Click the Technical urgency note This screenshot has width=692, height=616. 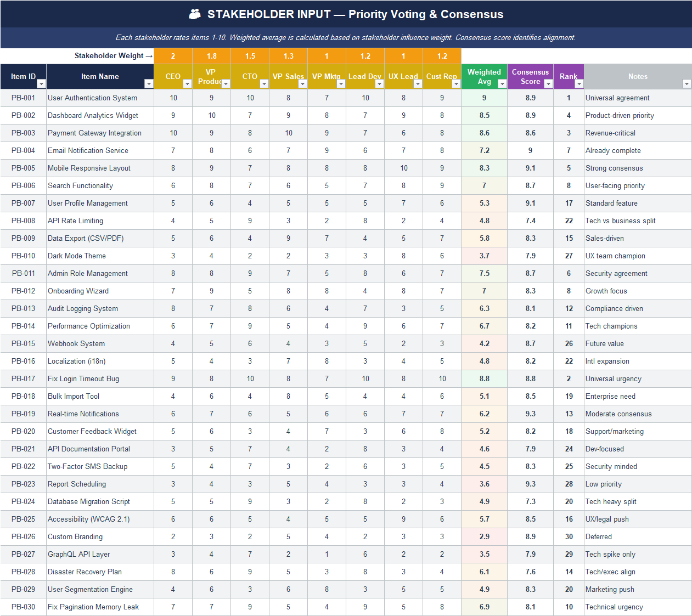[x=638, y=607]
